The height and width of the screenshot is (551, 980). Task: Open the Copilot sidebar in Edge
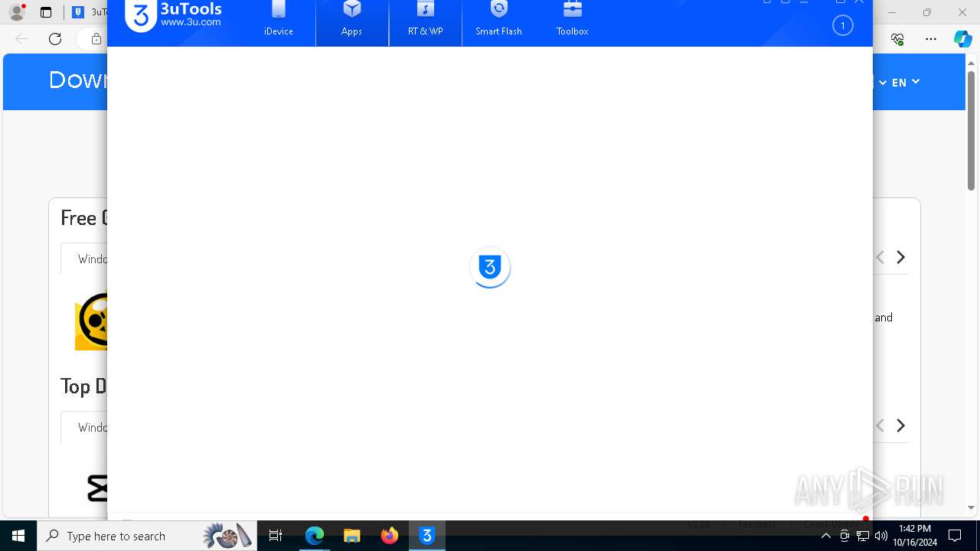[962, 39]
